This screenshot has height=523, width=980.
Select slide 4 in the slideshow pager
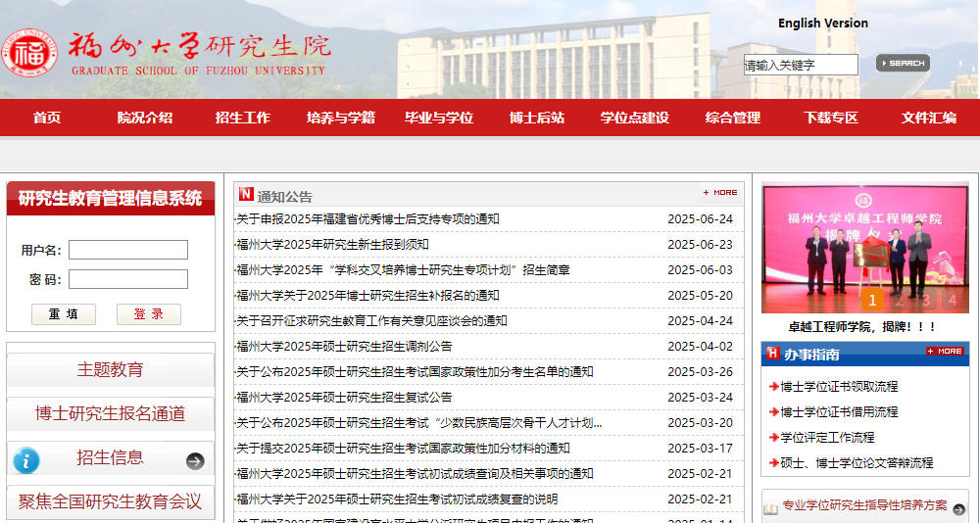[x=953, y=301]
